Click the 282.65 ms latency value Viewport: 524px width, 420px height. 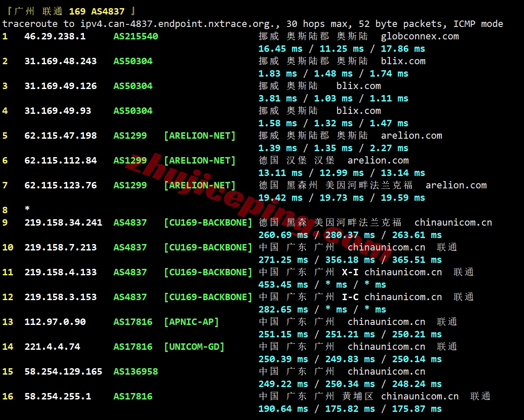pos(283,310)
